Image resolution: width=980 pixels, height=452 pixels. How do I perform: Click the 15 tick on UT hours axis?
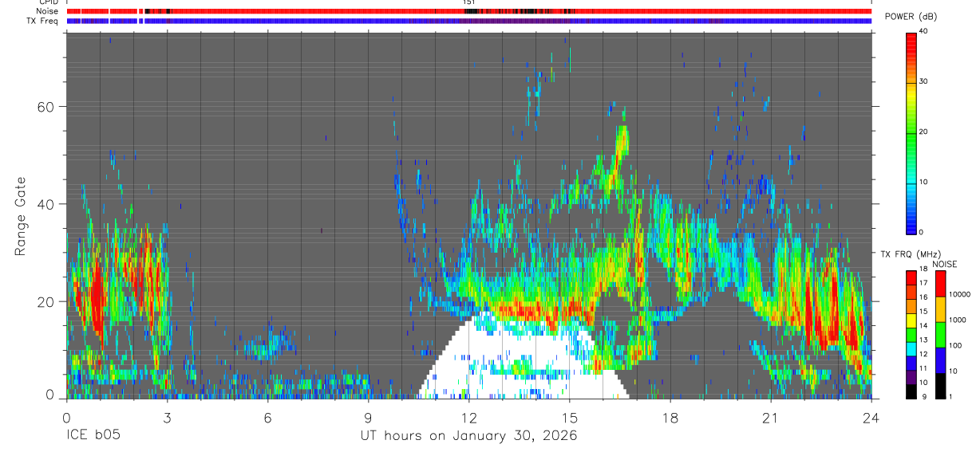pos(569,418)
